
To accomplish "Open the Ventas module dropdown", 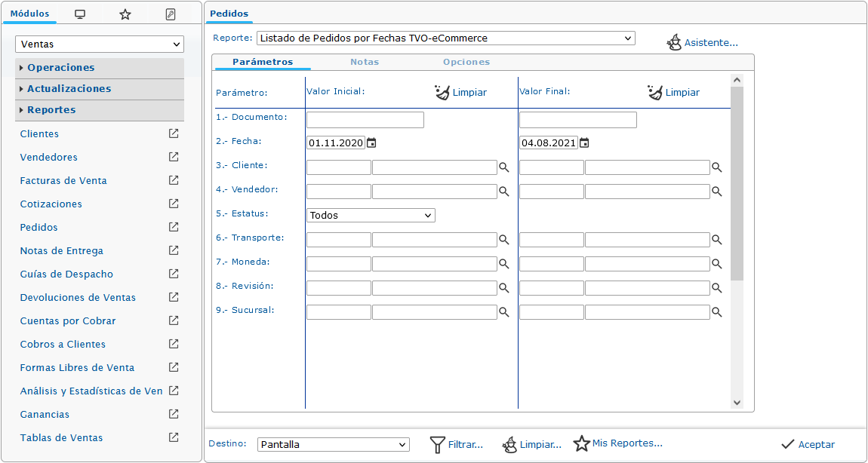I will pyautogui.click(x=100, y=44).
